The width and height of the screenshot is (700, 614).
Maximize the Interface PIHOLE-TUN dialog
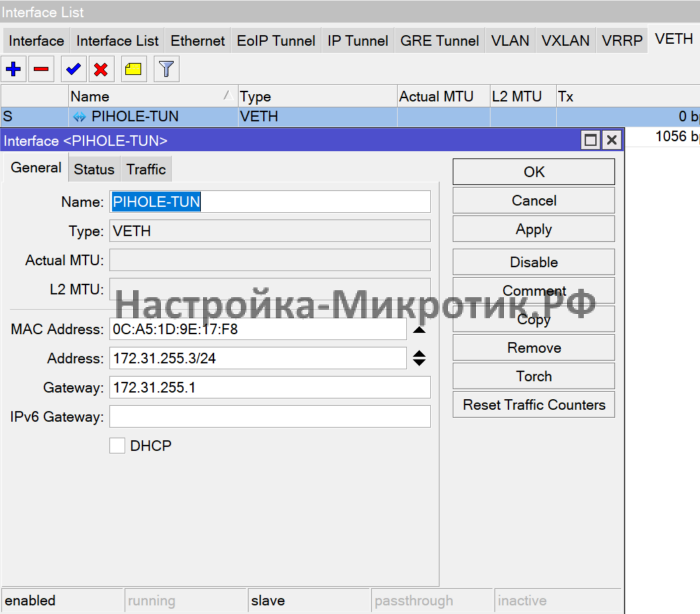pyautogui.click(x=590, y=140)
